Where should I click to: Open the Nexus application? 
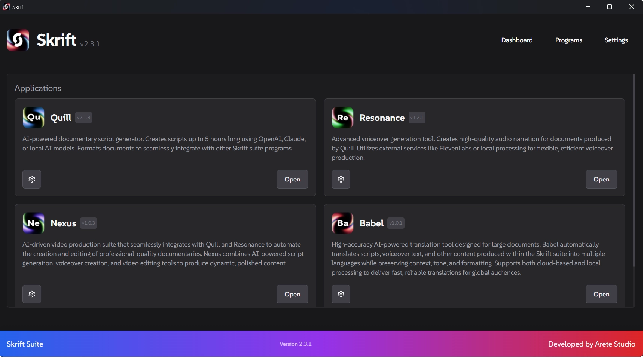(x=292, y=294)
